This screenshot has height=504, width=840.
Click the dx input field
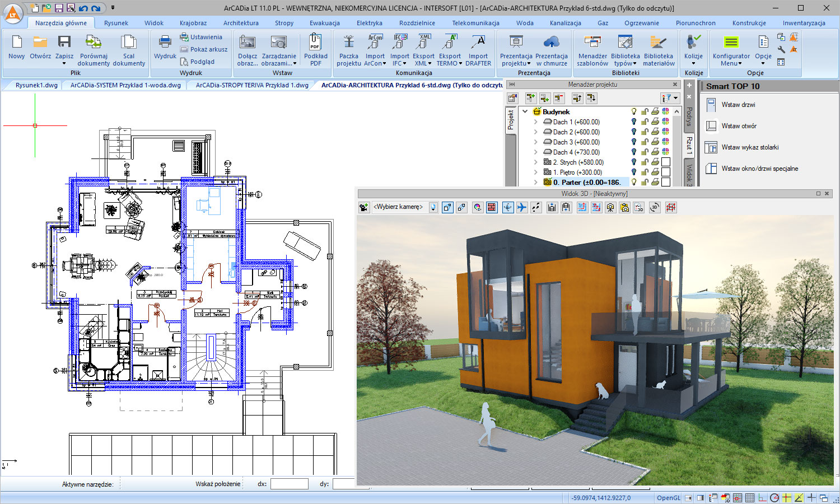click(289, 484)
